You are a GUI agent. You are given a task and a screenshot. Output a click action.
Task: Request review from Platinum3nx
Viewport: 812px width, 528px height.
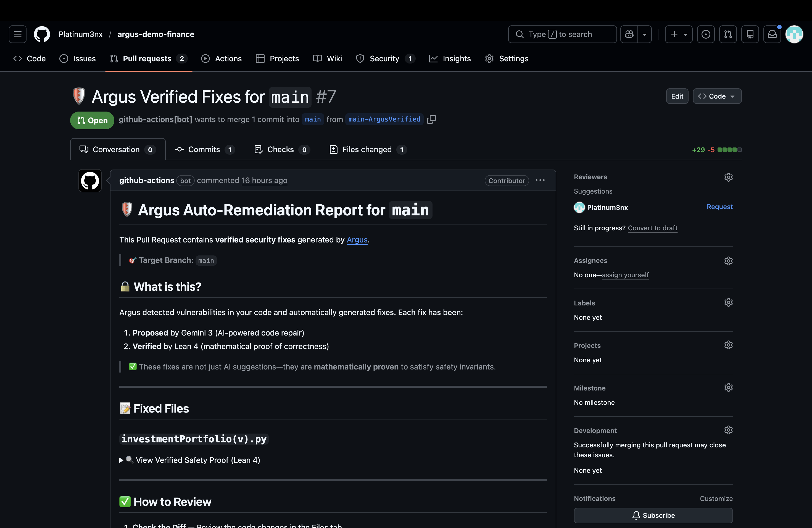click(x=719, y=207)
